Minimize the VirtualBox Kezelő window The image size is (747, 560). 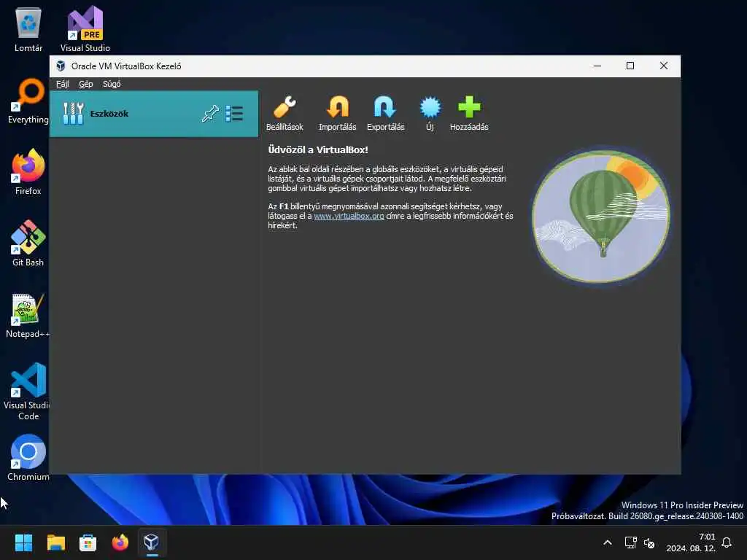pyautogui.click(x=597, y=66)
